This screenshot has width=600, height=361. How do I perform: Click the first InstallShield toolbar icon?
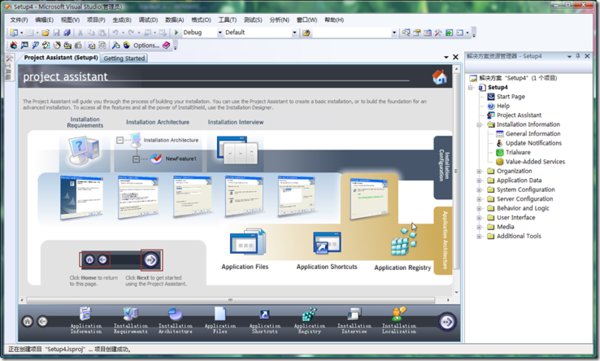[14, 45]
